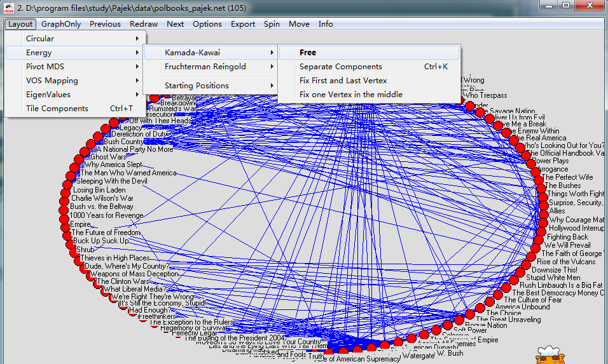Click the red vertex for Bush Country
Image resolution: width=608 pixels, height=364 pixels.
[98, 137]
